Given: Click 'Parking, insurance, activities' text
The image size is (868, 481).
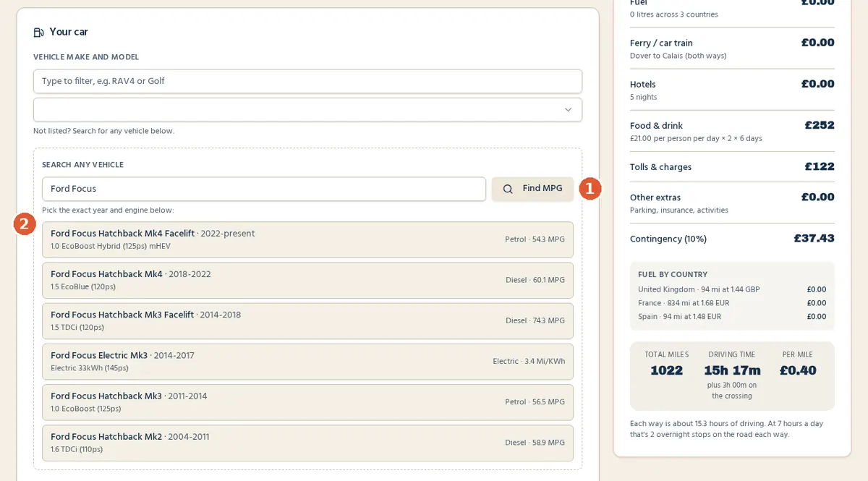Looking at the screenshot, I should [x=678, y=210].
